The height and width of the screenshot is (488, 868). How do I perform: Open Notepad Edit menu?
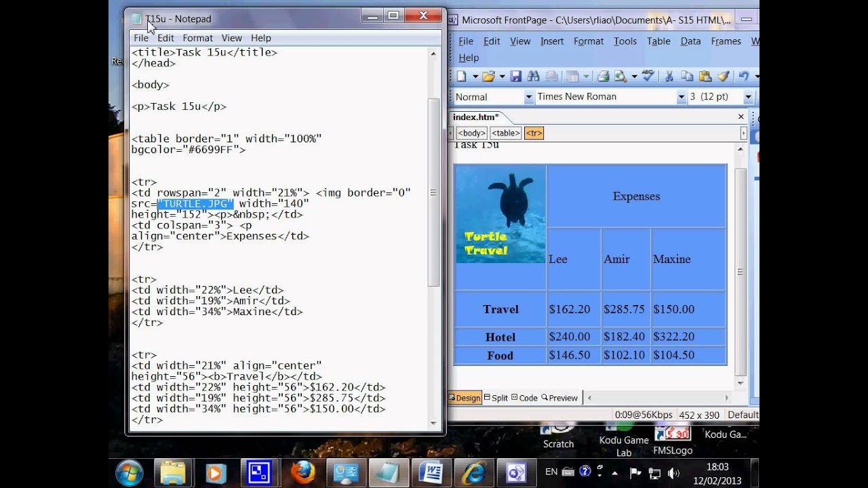tap(165, 38)
